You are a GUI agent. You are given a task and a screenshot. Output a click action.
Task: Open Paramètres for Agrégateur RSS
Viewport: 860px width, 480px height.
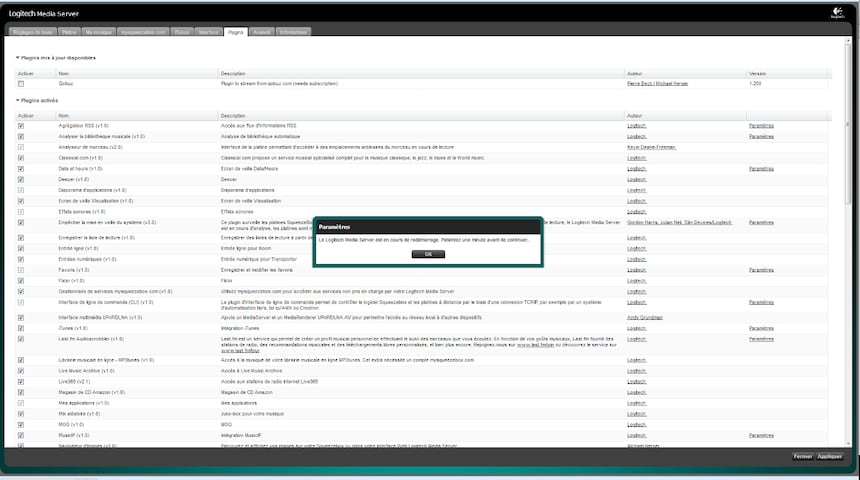(x=761, y=126)
